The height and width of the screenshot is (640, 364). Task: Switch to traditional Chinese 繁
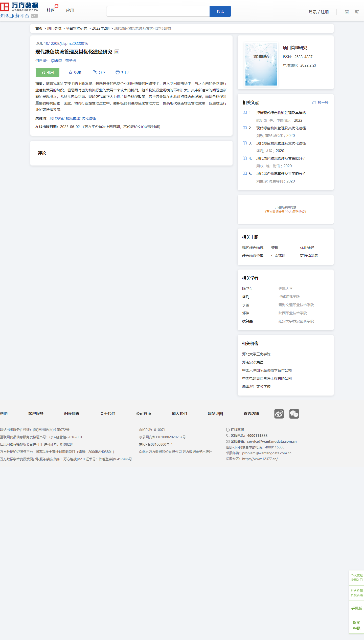point(357,12)
